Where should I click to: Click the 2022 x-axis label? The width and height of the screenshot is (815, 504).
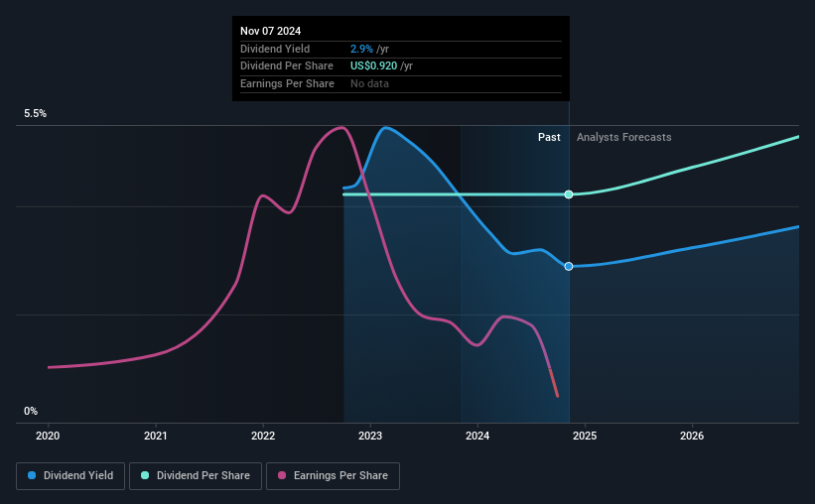coord(263,436)
